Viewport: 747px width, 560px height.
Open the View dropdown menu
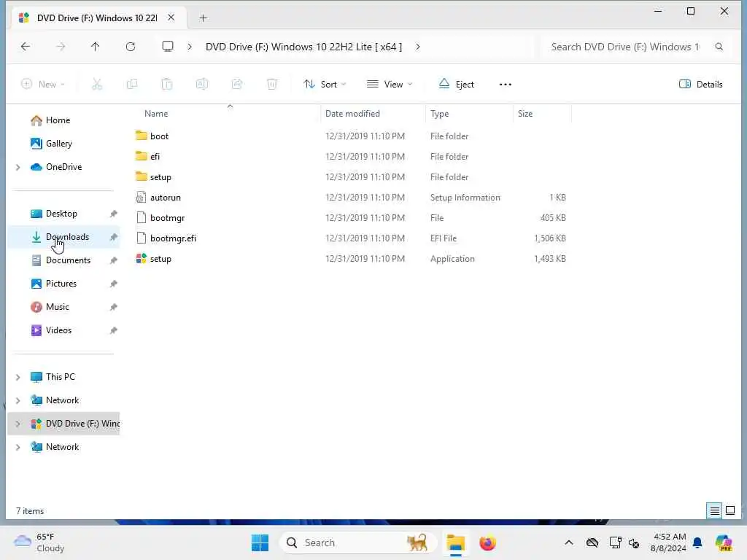point(390,85)
